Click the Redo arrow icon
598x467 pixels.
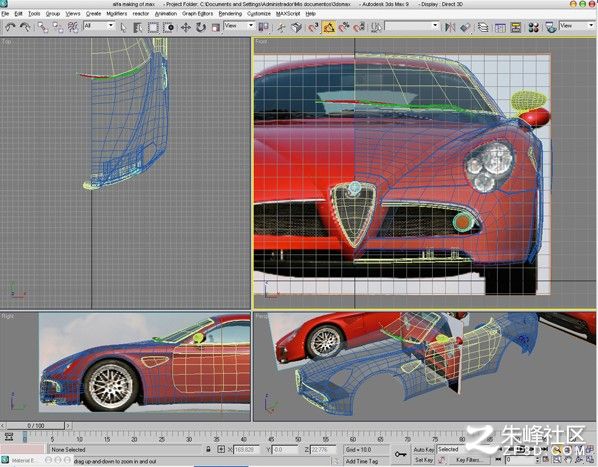tap(26, 27)
